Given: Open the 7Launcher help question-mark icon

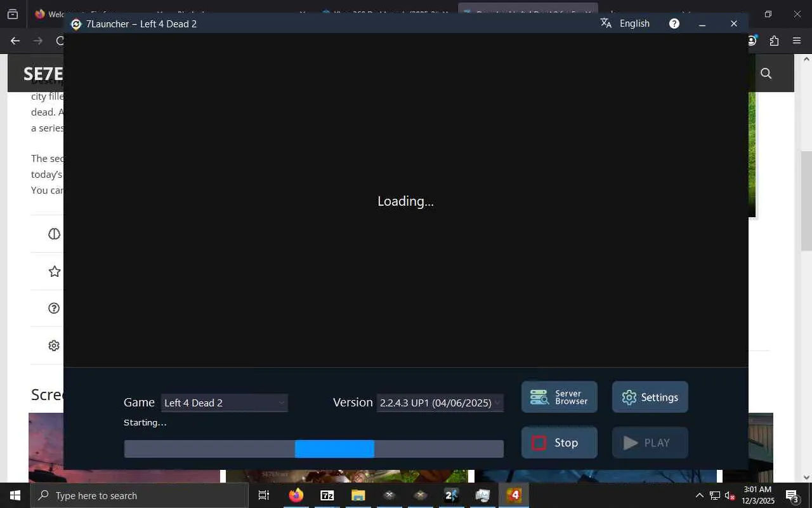Looking at the screenshot, I should point(674,23).
